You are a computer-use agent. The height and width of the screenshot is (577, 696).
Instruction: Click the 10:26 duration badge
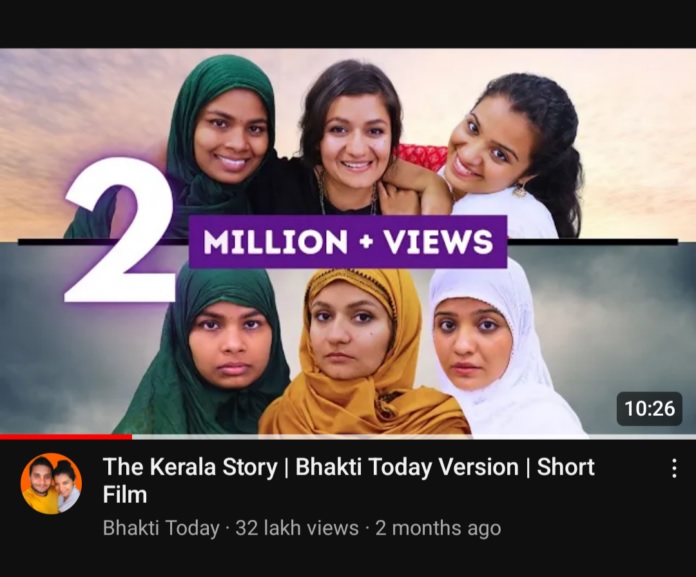click(x=649, y=408)
